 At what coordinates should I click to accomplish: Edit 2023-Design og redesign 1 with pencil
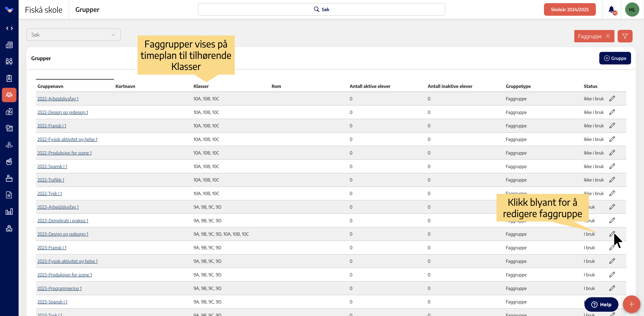click(612, 234)
